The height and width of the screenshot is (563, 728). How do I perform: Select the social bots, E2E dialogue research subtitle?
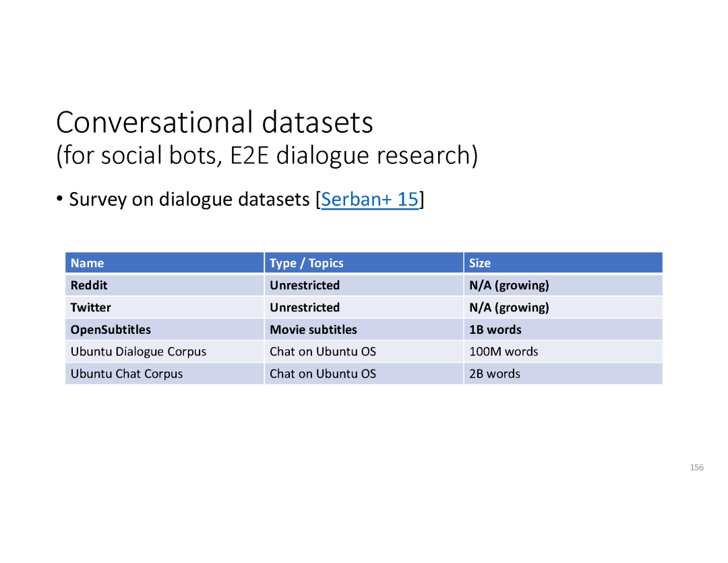[267, 156]
